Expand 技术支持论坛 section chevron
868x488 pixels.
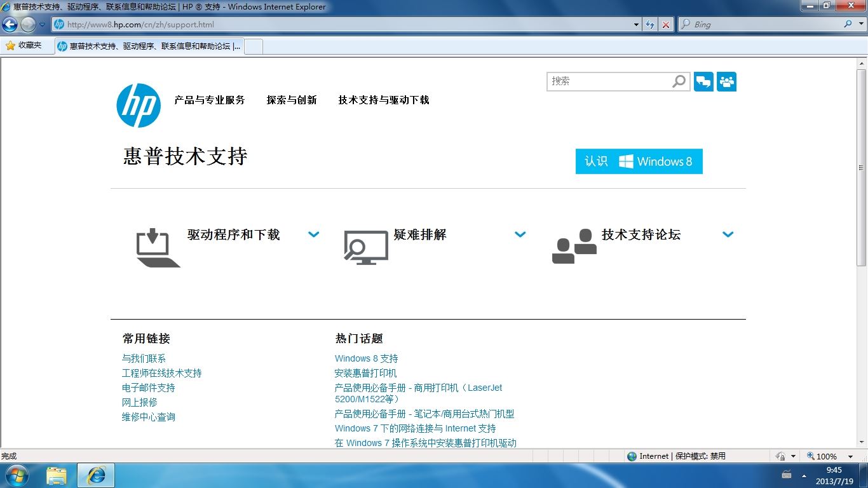[728, 234]
